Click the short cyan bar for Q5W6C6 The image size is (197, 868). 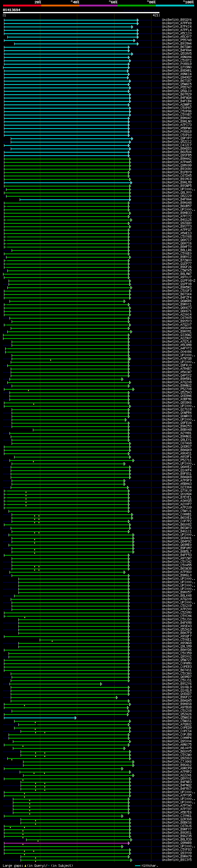[40, 718]
